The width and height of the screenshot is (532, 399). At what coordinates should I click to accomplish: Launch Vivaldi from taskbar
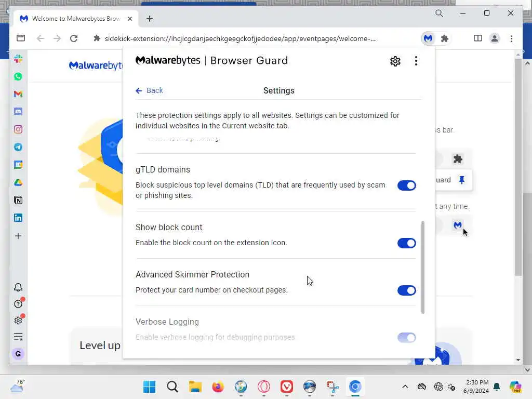click(x=287, y=387)
